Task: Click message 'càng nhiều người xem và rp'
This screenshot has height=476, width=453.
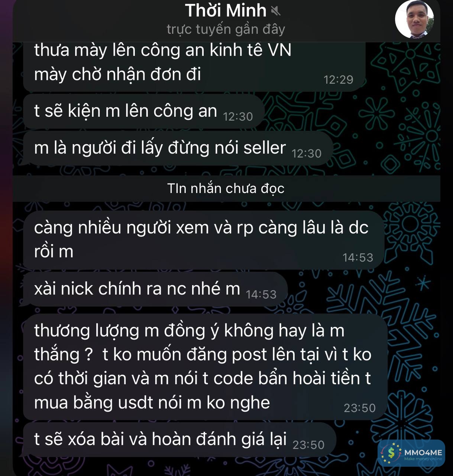Action: (203, 240)
